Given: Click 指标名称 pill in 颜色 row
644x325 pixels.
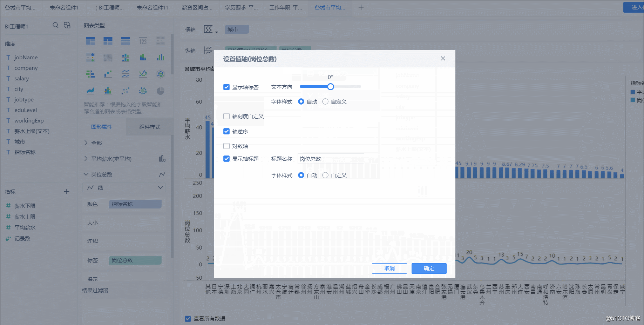Looking at the screenshot, I should pos(135,204).
